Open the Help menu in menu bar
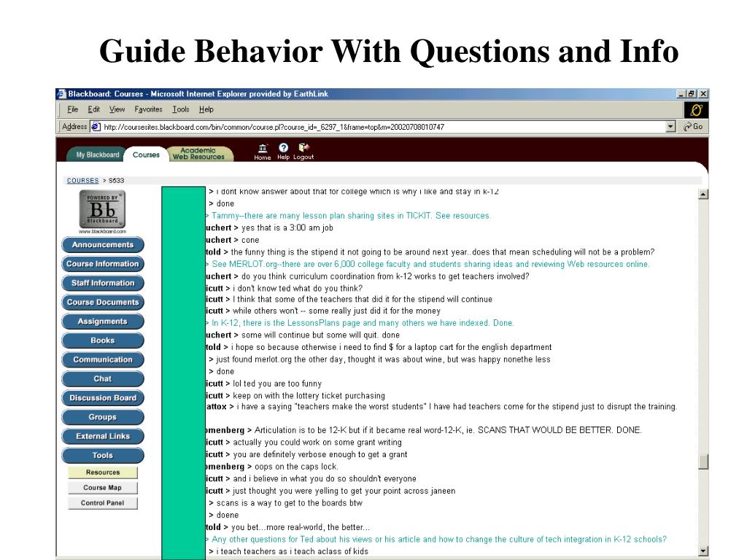The height and width of the screenshot is (560, 747). 206,109
